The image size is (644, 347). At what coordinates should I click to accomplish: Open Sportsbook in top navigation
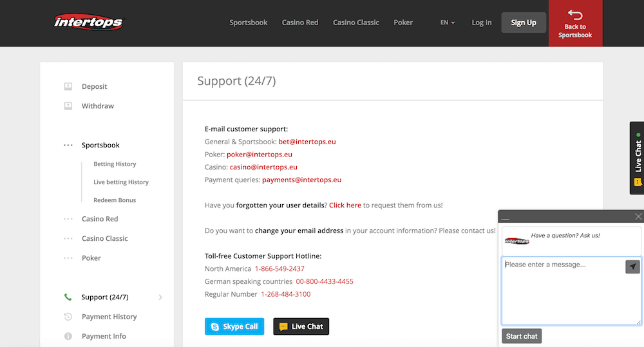point(249,23)
